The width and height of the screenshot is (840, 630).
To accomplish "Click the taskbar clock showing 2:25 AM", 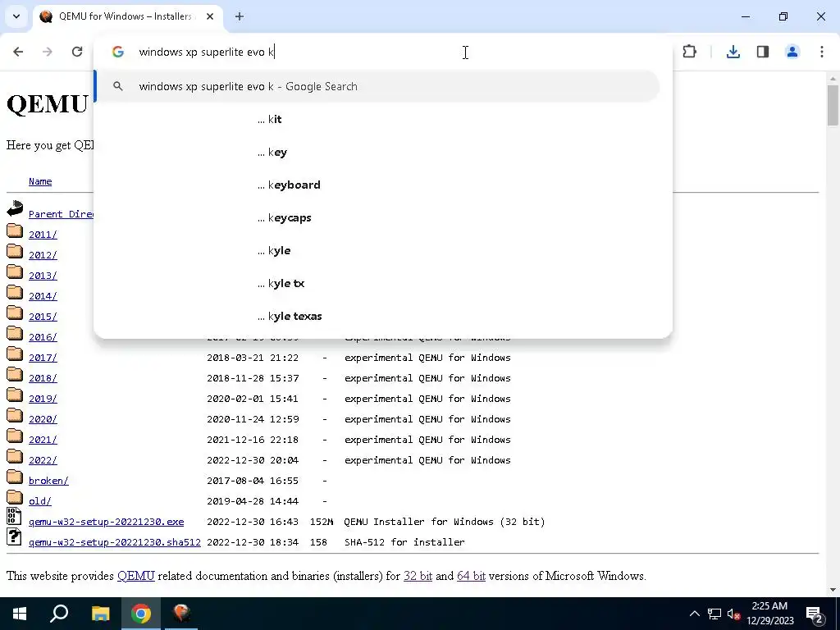I will coord(769,614).
